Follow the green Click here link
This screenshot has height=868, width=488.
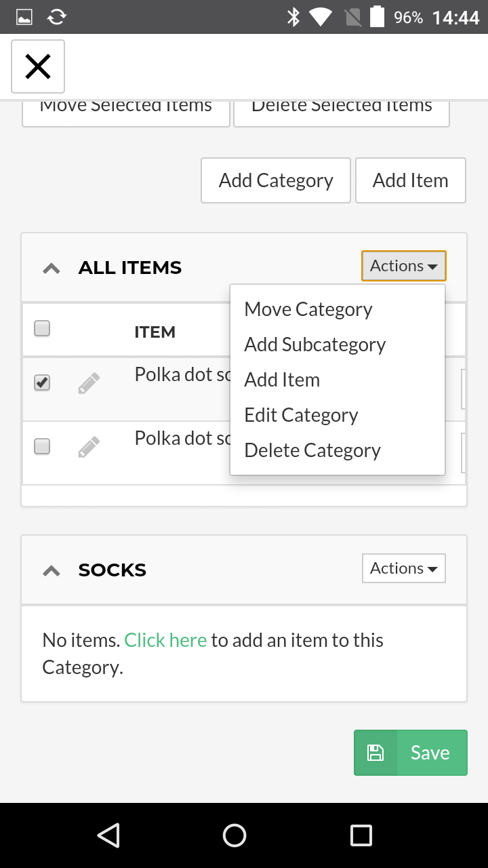coord(165,640)
